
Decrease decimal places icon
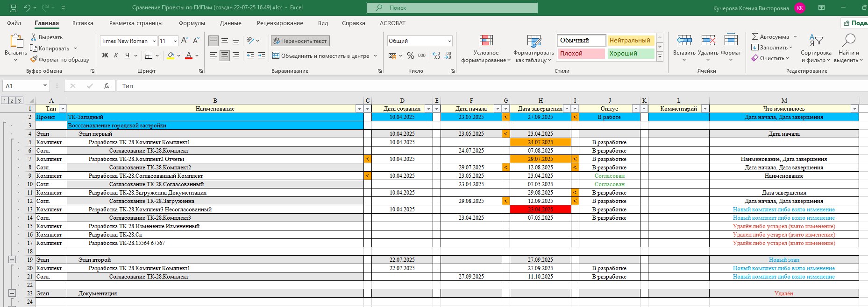(448, 56)
